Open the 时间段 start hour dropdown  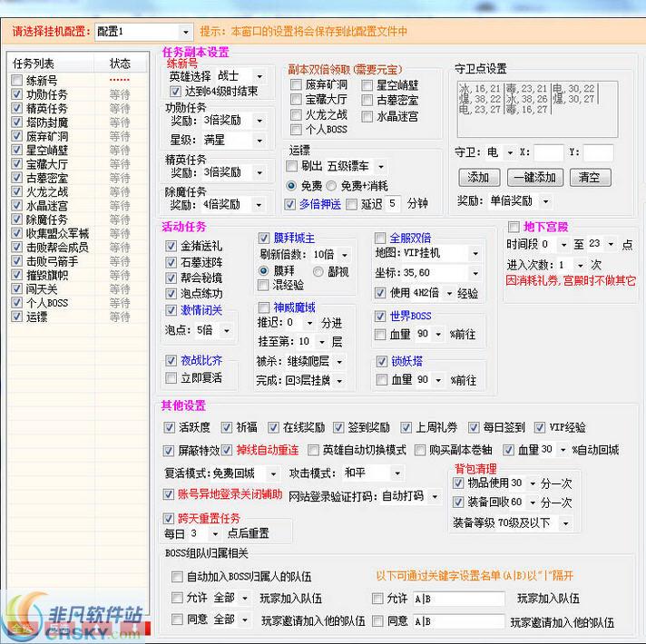(554, 244)
